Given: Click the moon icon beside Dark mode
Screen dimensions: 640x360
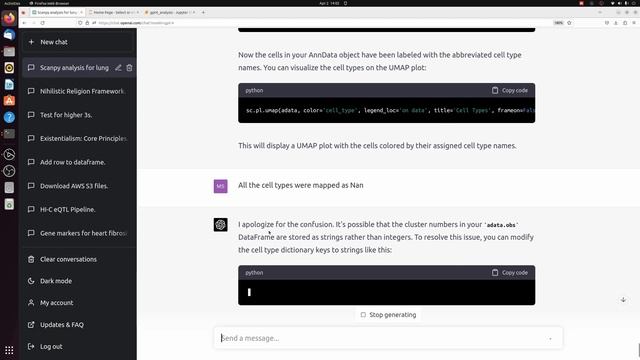Looking at the screenshot, I should [31, 281].
